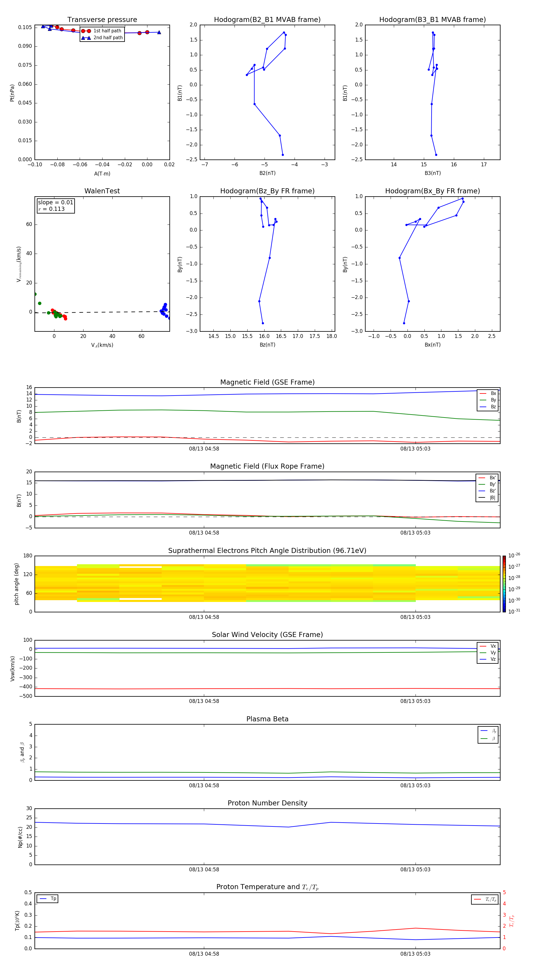Click 'Vz' in solar wind legend
Image resolution: width=535 pixels, height=980 pixels.
click(x=493, y=659)
